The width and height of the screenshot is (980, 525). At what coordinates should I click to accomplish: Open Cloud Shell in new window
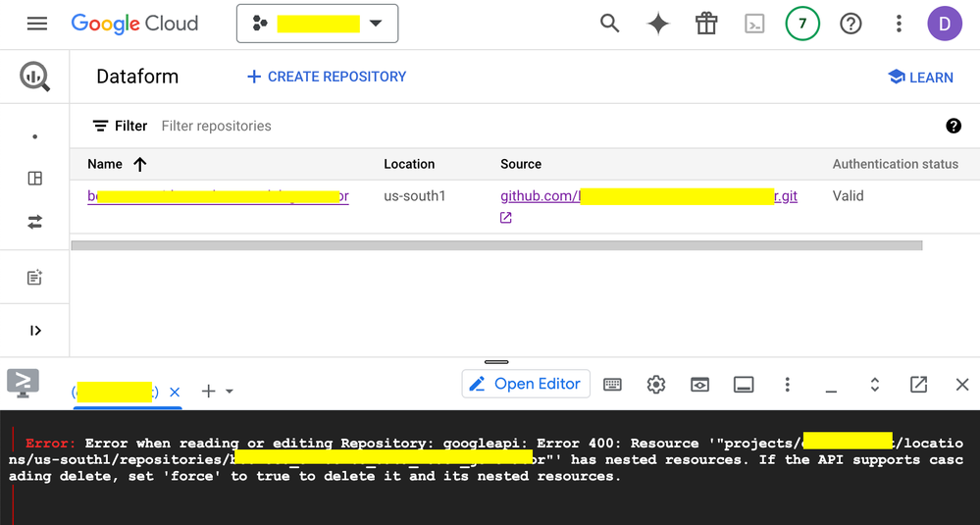coord(919,385)
